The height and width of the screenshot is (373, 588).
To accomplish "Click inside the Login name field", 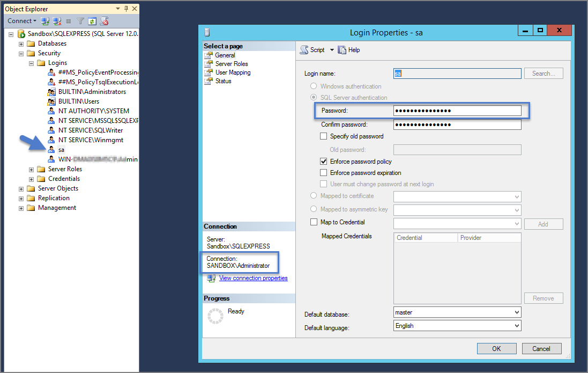I will pyautogui.click(x=456, y=73).
